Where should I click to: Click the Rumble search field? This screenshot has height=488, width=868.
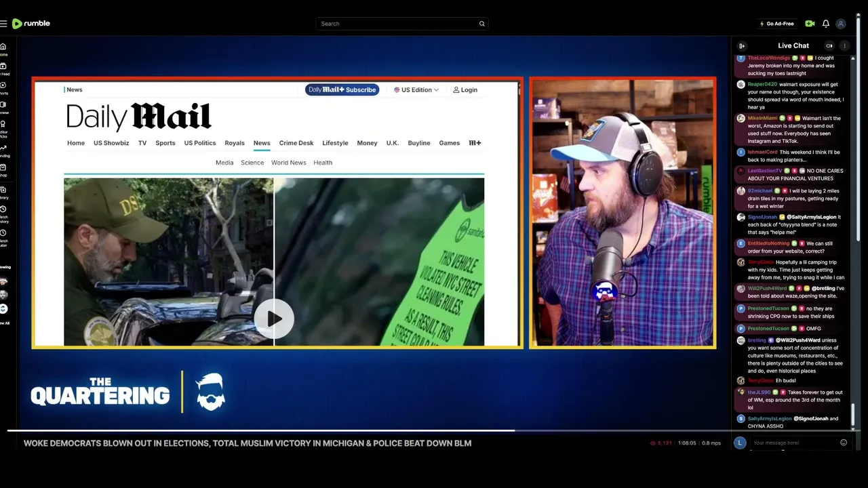point(401,24)
